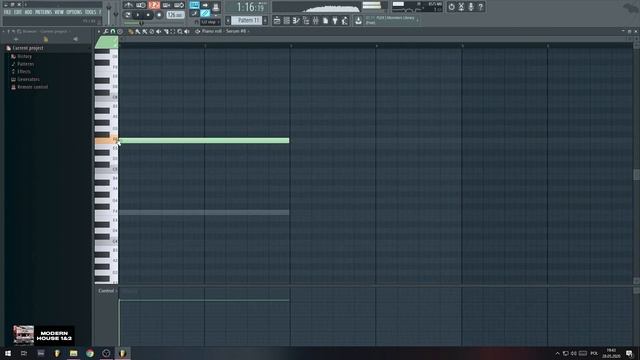Open the VIEW menu
Screen dimensions: 640x360
[x=59, y=12]
